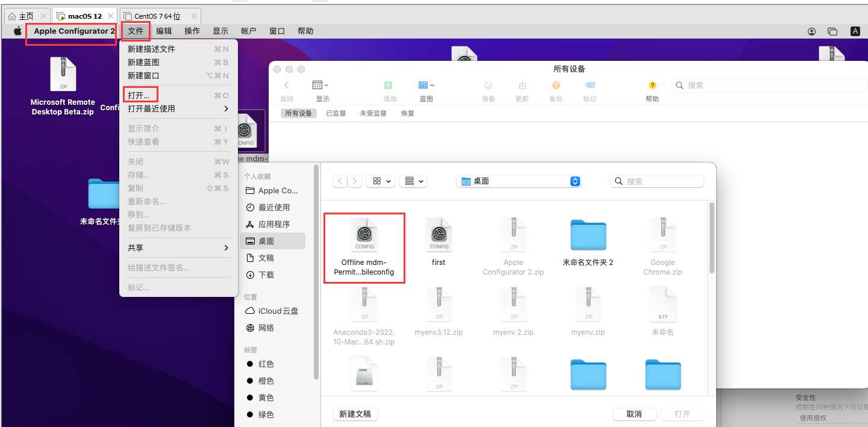Click the Prepare (准备) toolbar icon
The height and width of the screenshot is (427, 868).
tap(489, 86)
